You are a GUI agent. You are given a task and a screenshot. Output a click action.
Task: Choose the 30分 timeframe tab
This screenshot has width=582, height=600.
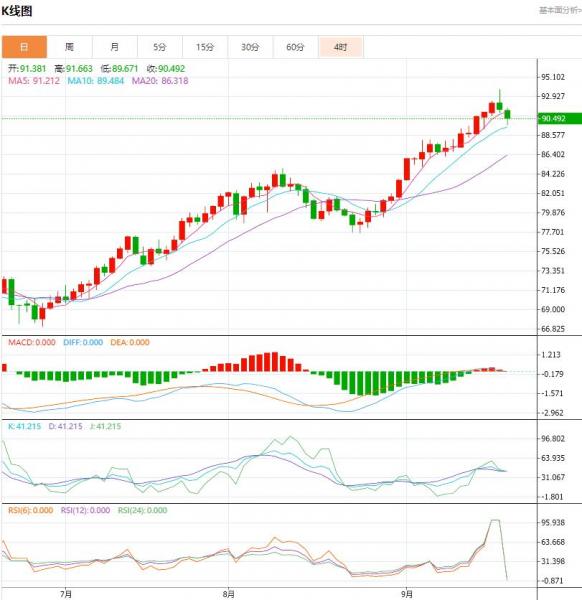click(250, 47)
